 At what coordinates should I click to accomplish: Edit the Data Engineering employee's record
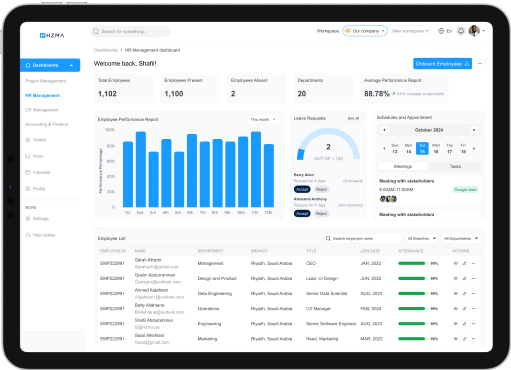click(464, 294)
